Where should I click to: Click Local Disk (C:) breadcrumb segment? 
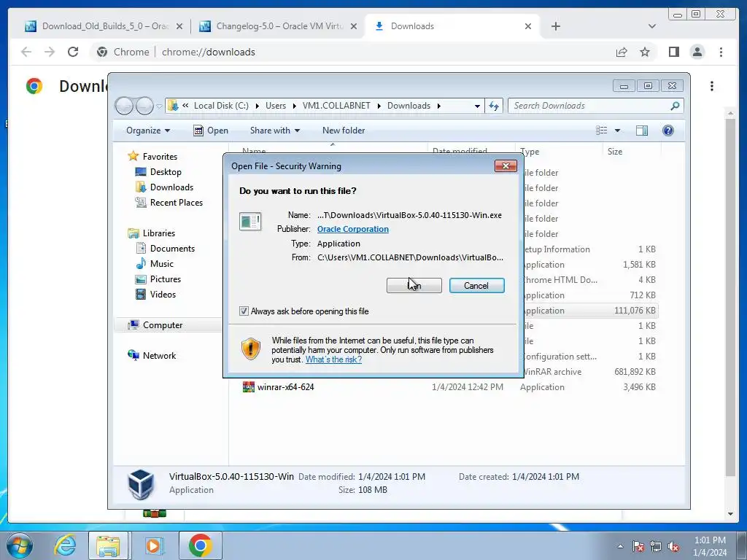pos(221,106)
